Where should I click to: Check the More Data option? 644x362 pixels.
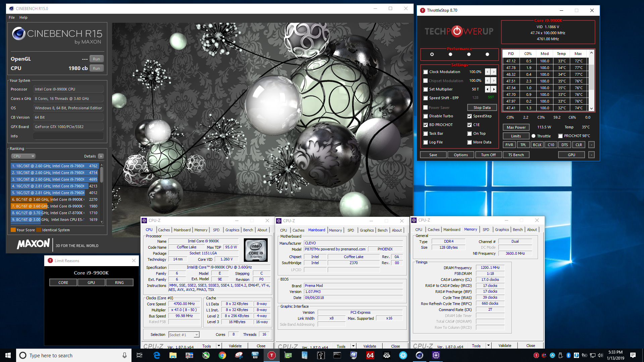[470, 142]
